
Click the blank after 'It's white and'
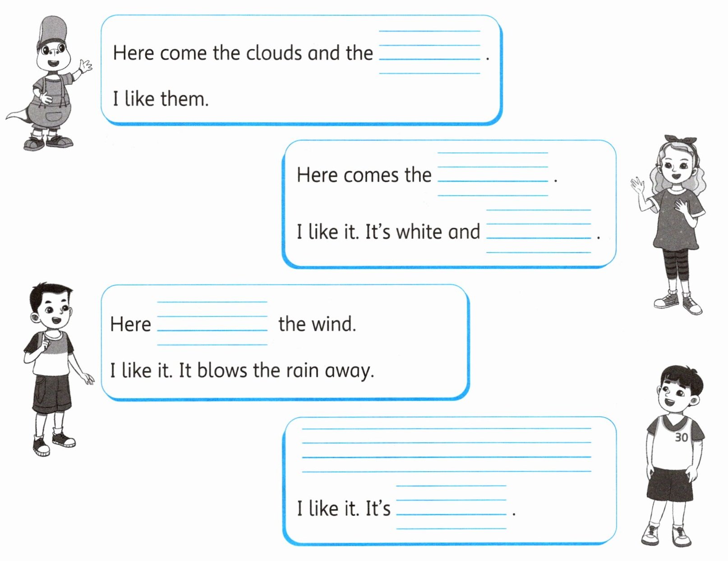point(539,231)
